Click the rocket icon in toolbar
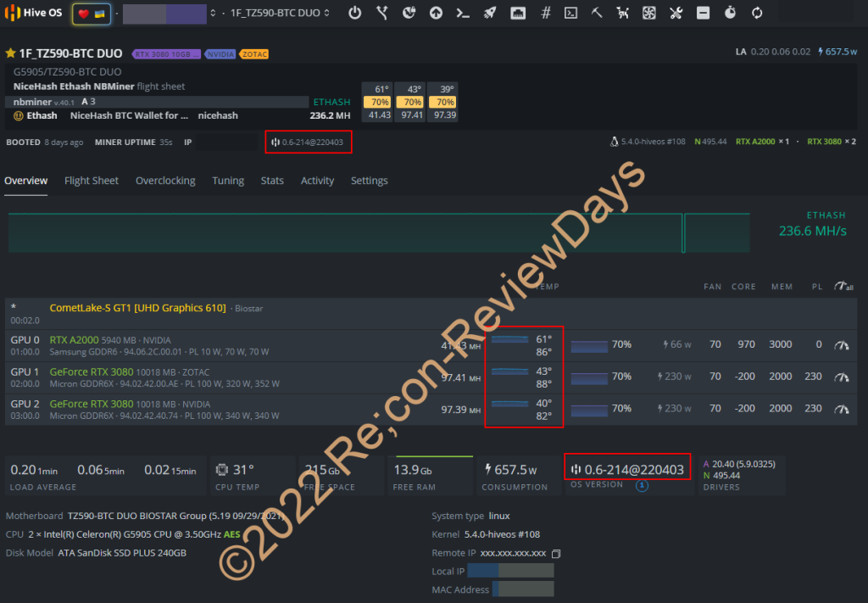868x603 pixels. pyautogui.click(x=489, y=14)
